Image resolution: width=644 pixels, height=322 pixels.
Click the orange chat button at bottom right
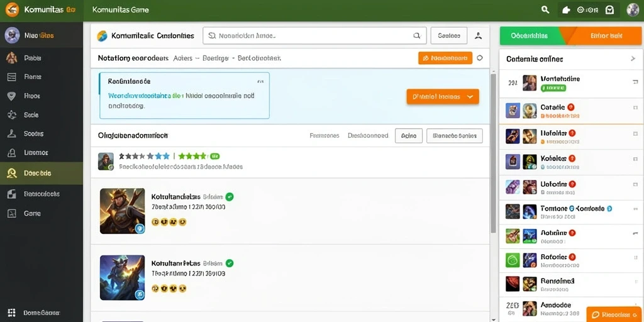coord(614,314)
